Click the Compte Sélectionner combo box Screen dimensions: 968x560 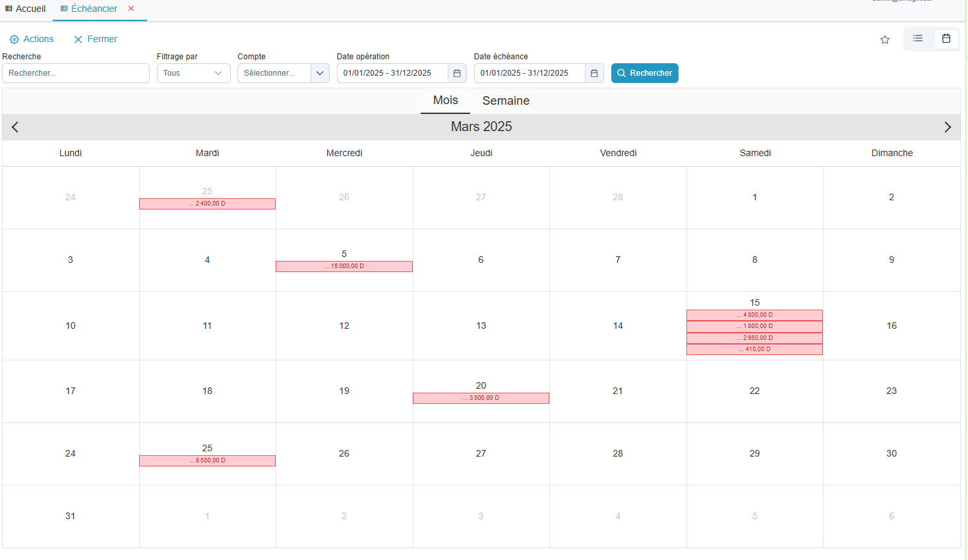pos(274,73)
